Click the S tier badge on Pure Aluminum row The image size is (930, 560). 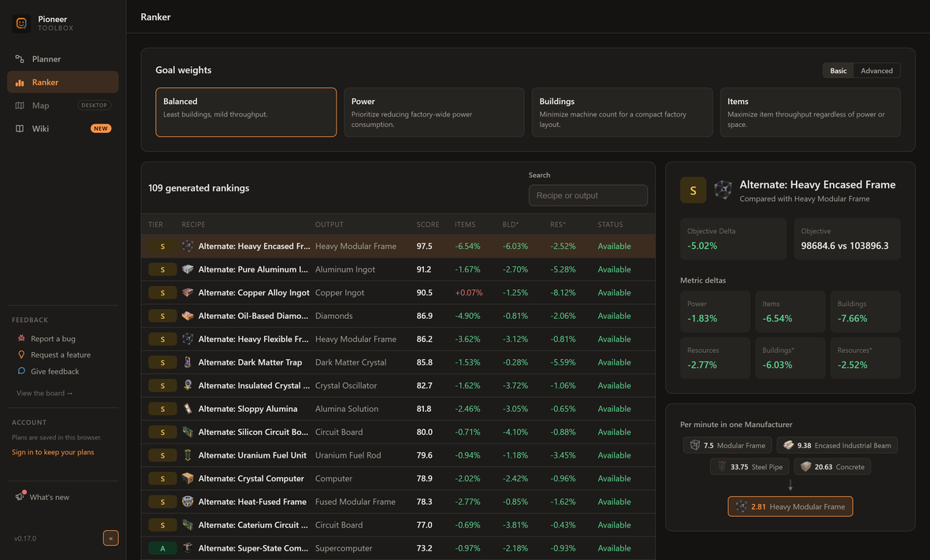point(162,269)
